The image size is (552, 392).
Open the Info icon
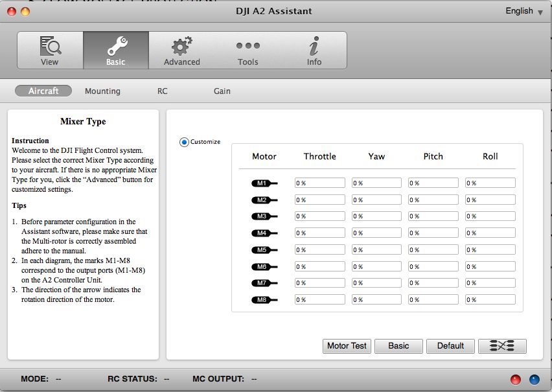pyautogui.click(x=314, y=46)
